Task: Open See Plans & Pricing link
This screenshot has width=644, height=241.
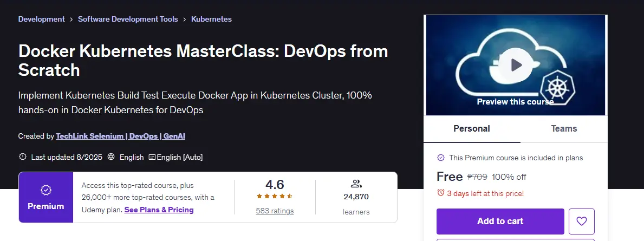Action: [159, 210]
